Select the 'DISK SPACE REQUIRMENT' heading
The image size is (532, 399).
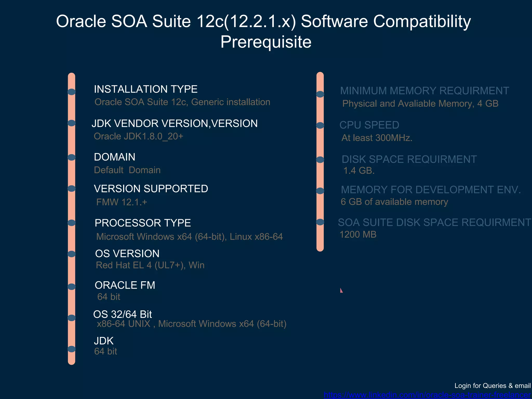pos(409,159)
